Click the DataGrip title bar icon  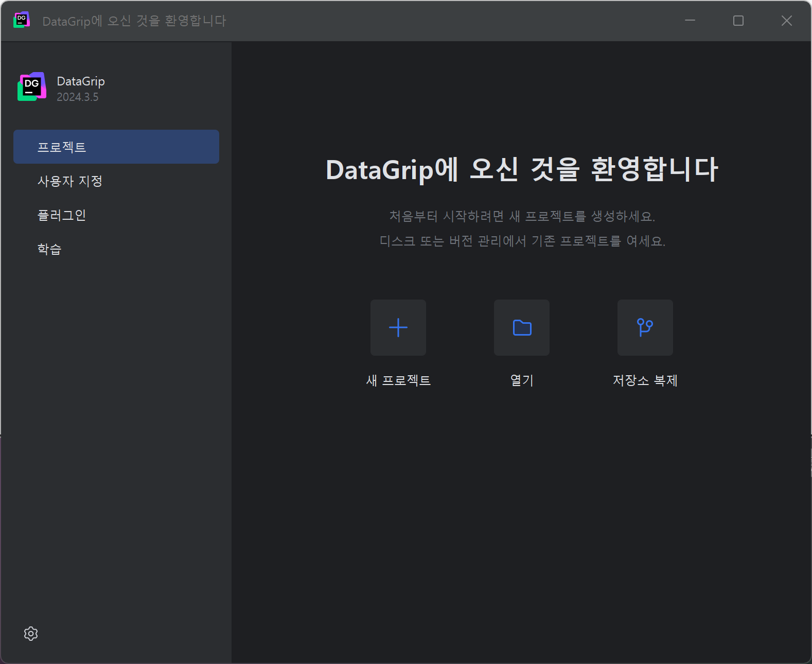click(21, 20)
